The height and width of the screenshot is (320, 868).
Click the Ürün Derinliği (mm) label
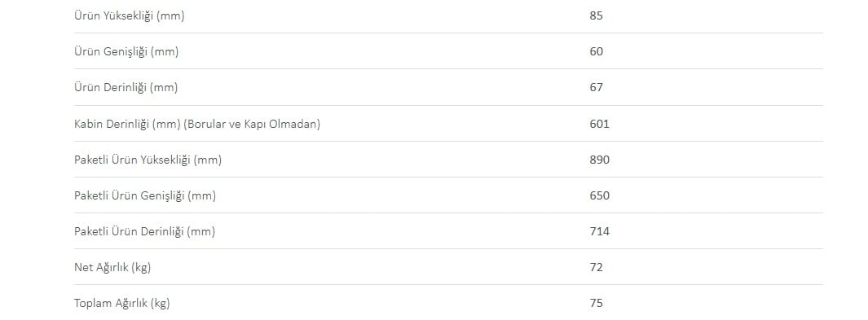click(x=126, y=88)
